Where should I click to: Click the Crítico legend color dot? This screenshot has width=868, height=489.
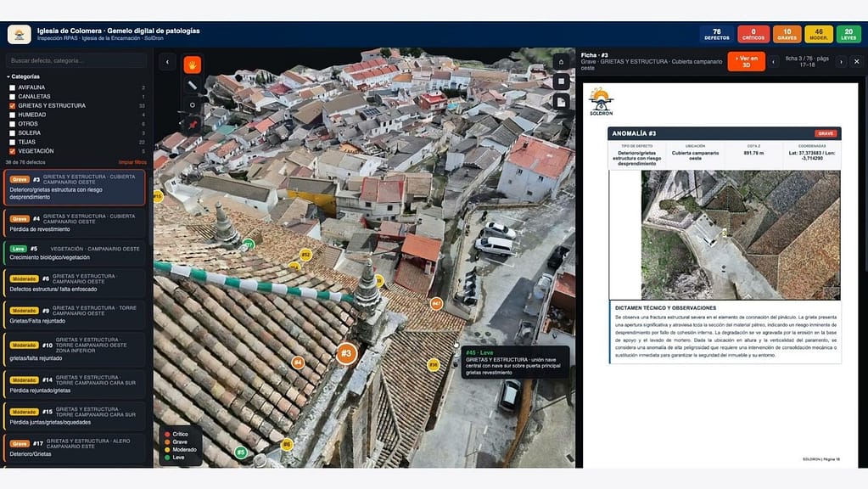[x=166, y=434]
